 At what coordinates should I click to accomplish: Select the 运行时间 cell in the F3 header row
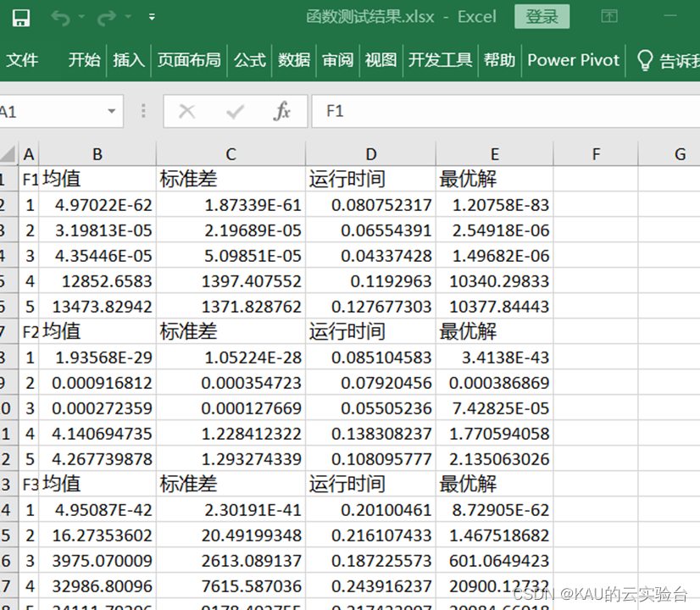click(371, 484)
